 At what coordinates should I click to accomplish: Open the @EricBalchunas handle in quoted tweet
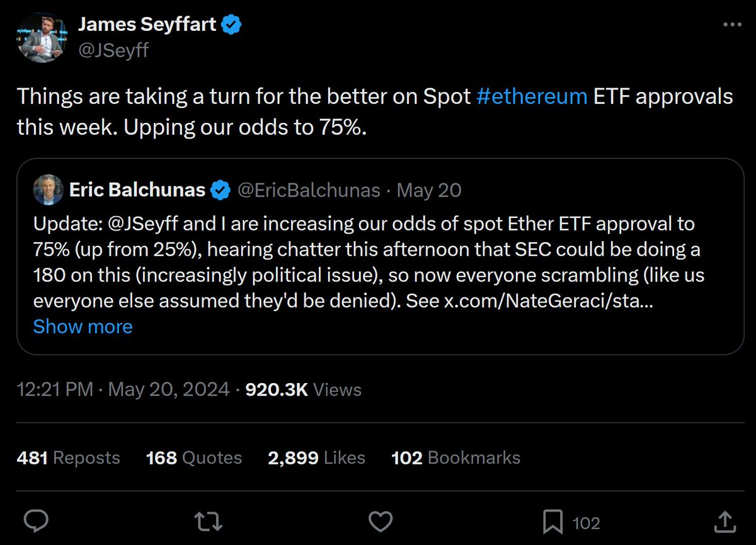[x=308, y=190]
